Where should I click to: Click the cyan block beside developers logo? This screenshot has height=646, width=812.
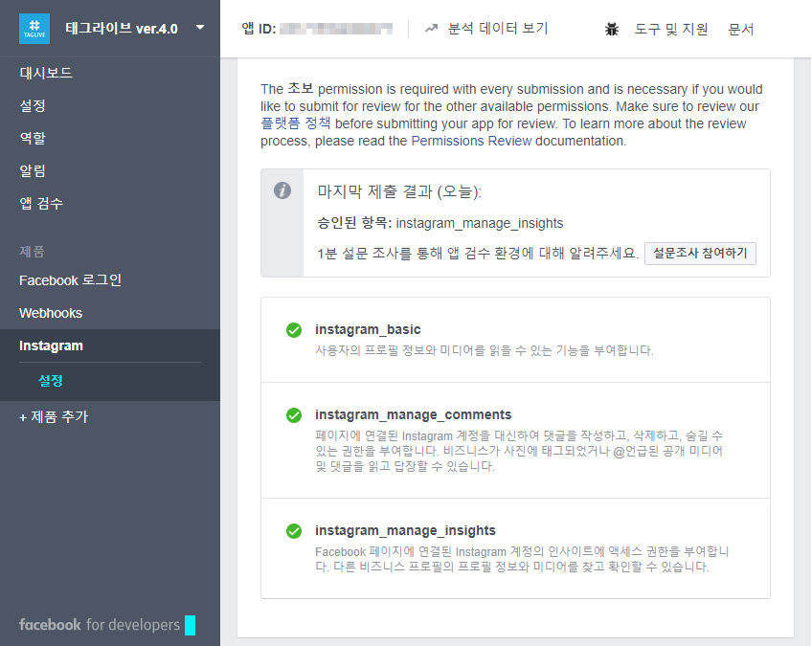(190, 625)
